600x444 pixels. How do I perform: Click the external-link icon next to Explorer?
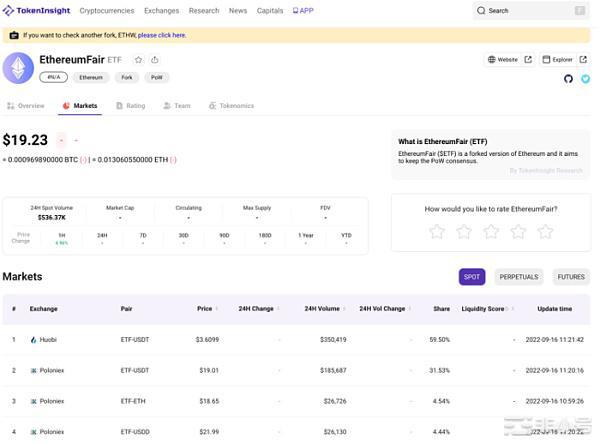point(583,59)
